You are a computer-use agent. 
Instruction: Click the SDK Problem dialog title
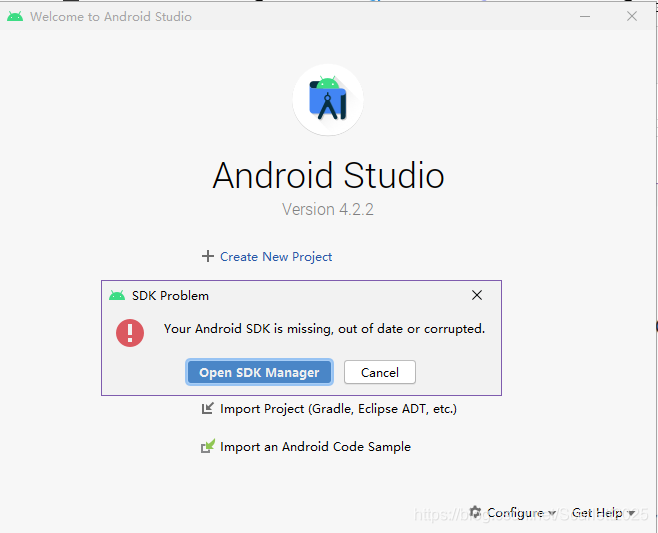coord(170,295)
